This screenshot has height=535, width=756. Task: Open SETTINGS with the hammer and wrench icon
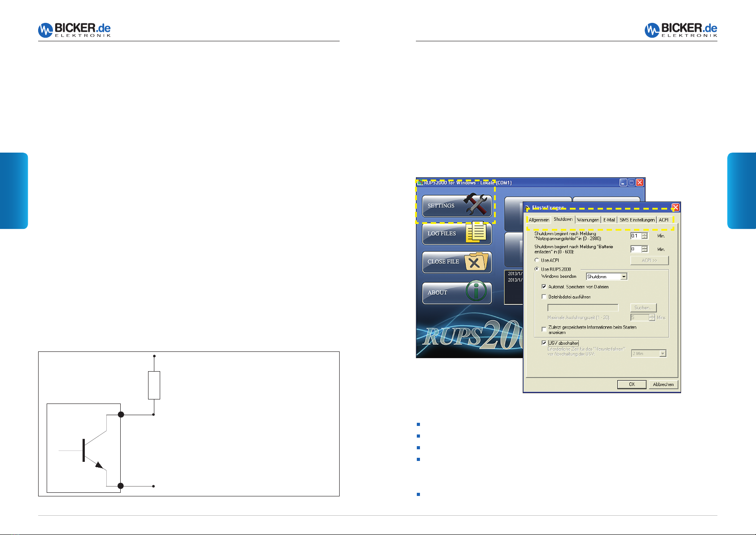[457, 206]
